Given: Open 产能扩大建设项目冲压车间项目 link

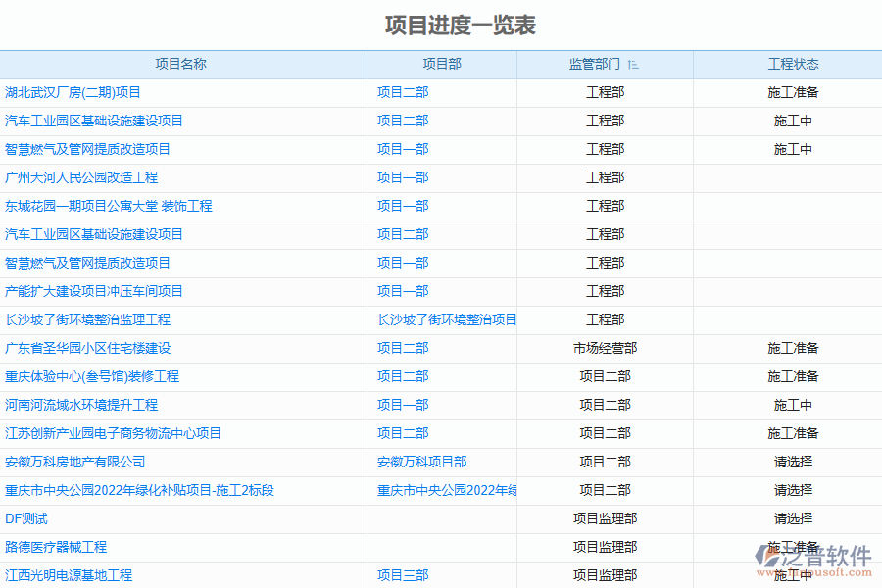Looking at the screenshot, I should [x=94, y=292].
